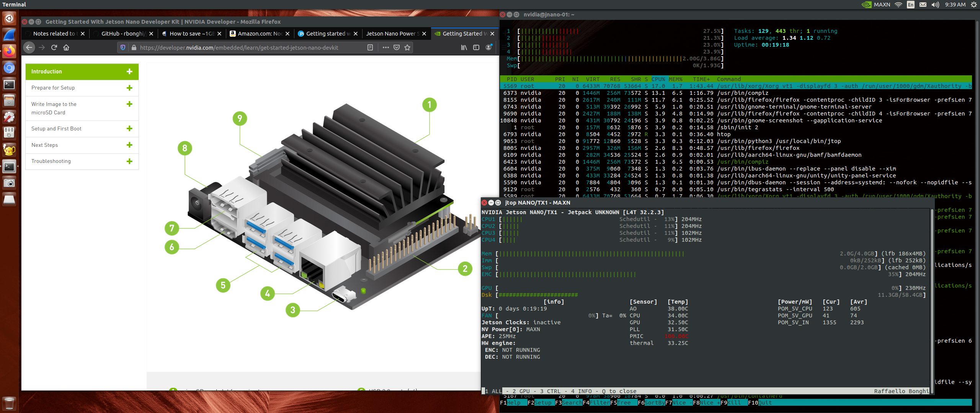Click the htop CPU% column header
This screenshot has width=980, height=413.
tap(658, 79)
